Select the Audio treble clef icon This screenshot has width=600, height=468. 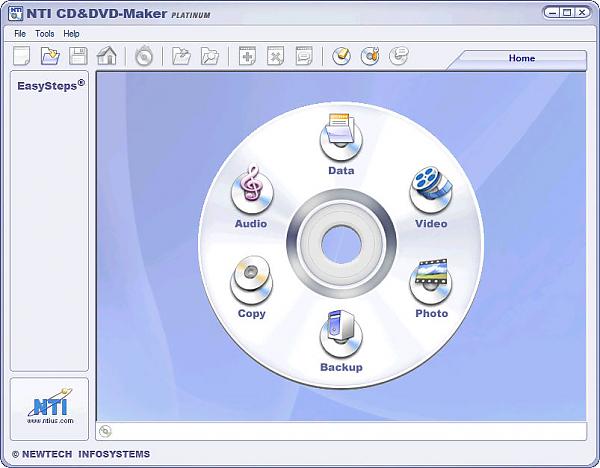252,190
